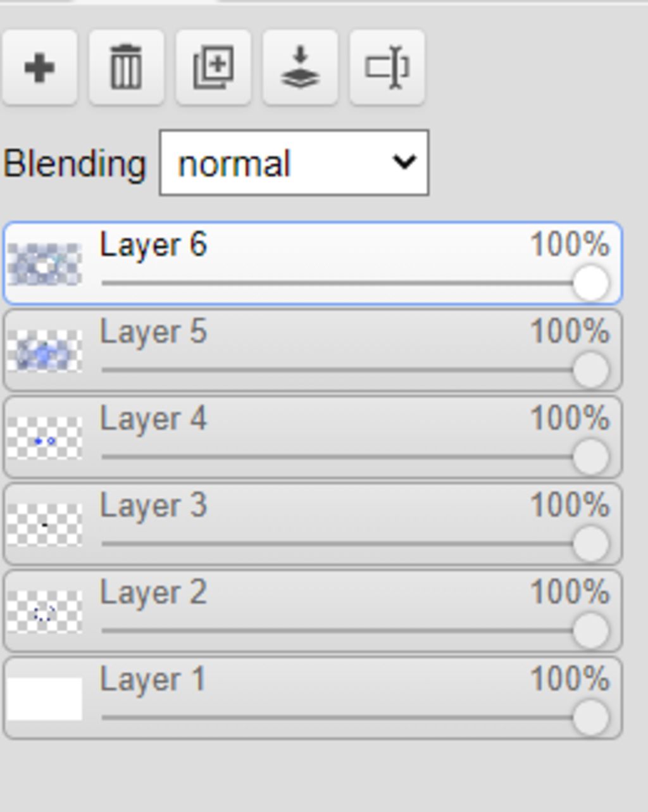This screenshot has width=648, height=812.
Task: Click the normal dropdown arrow
Action: pos(404,163)
